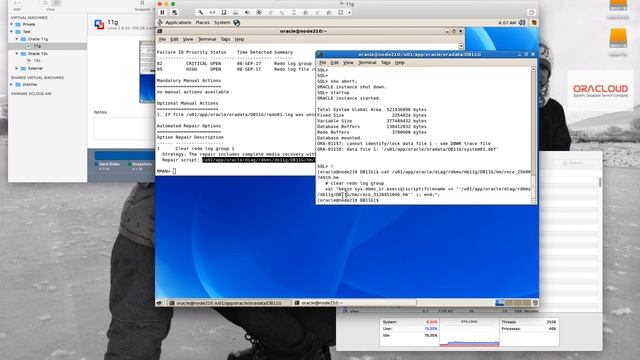Viewport: 640px width, 360px height.
Task: Switch library to the selected view icon
Action: pos(57,3)
